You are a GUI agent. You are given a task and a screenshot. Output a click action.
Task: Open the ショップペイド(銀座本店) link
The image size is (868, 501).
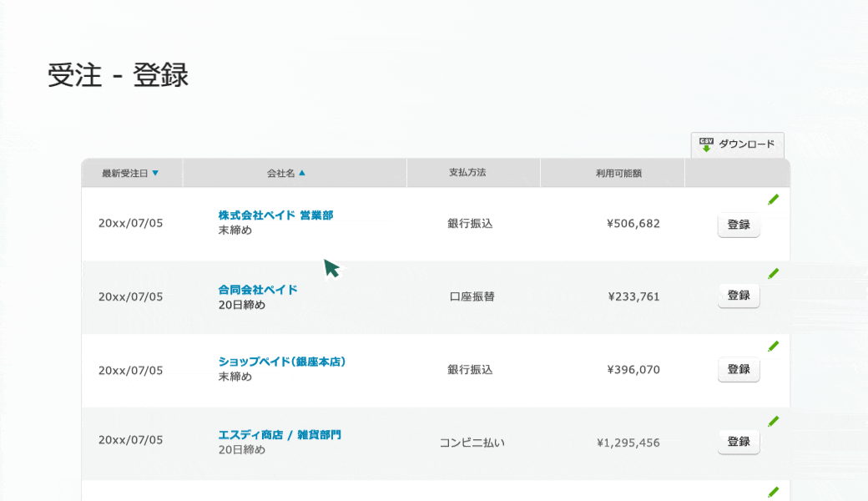282,362
